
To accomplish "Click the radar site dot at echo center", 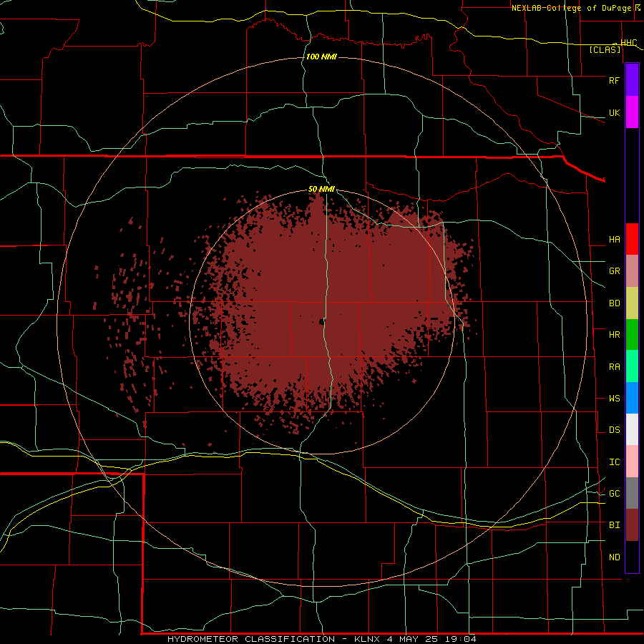I will (x=321, y=322).
